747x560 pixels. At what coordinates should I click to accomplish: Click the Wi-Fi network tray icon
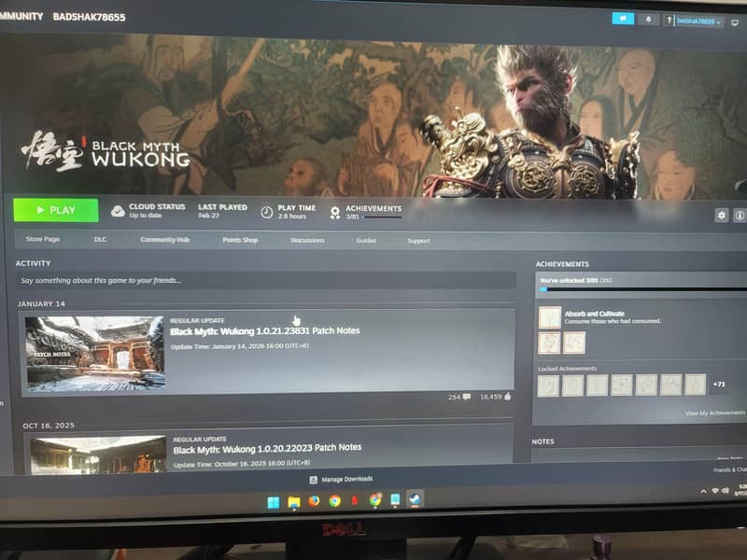tap(715, 491)
